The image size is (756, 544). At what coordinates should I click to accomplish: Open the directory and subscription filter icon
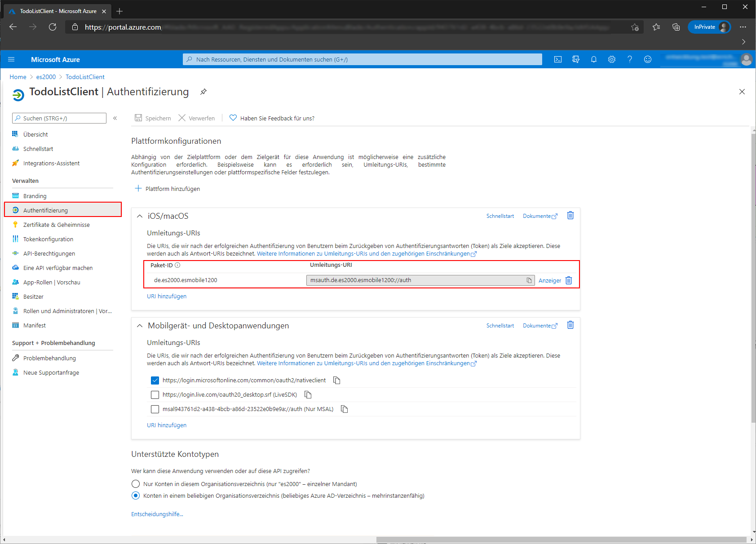[576, 59]
